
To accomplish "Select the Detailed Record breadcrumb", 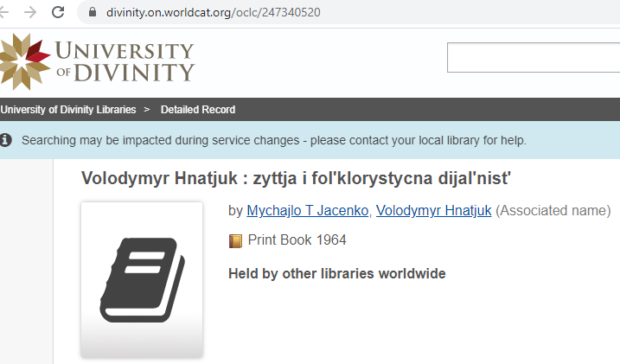I will (x=198, y=110).
